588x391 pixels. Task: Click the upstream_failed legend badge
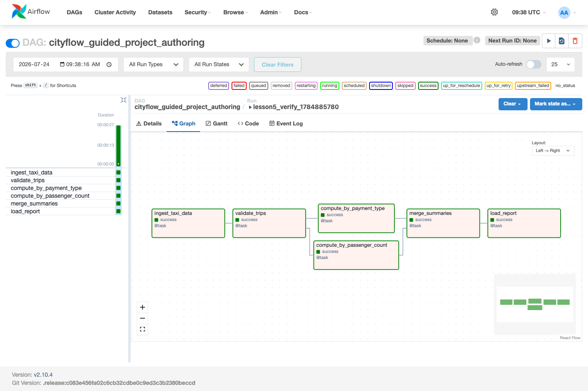coord(533,85)
